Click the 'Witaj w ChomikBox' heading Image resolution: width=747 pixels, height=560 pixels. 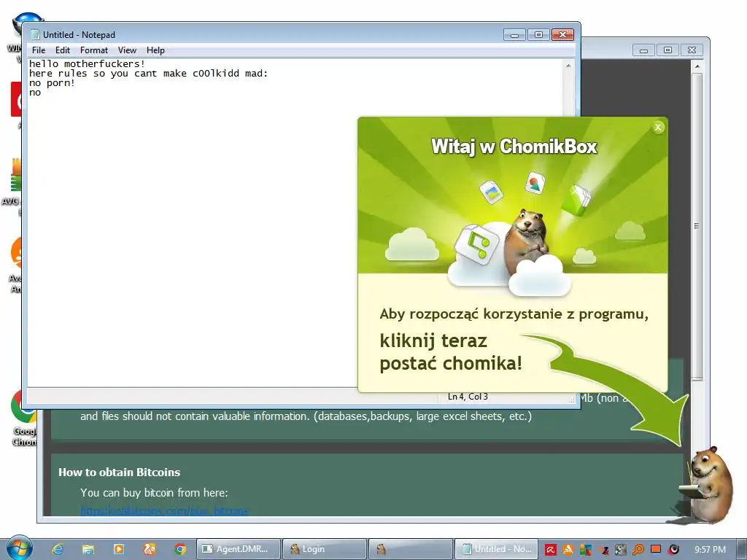point(514,146)
